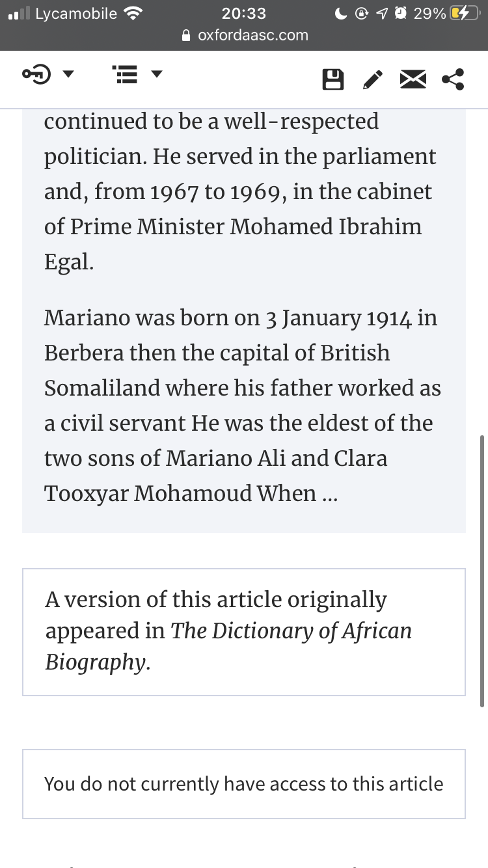The image size is (488, 868).
Task: Tap the page scrollbar on right edge
Action: tap(481, 569)
